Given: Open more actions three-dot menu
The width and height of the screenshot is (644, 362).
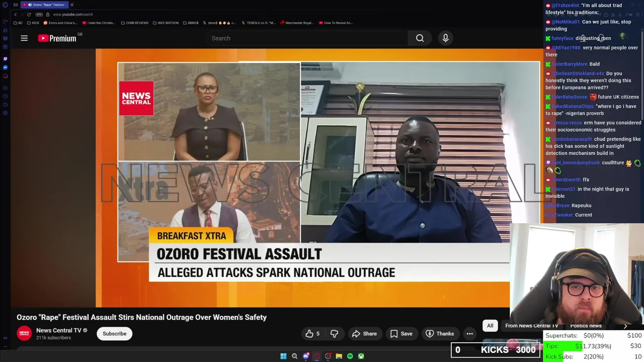Looking at the screenshot, I should tap(469, 334).
